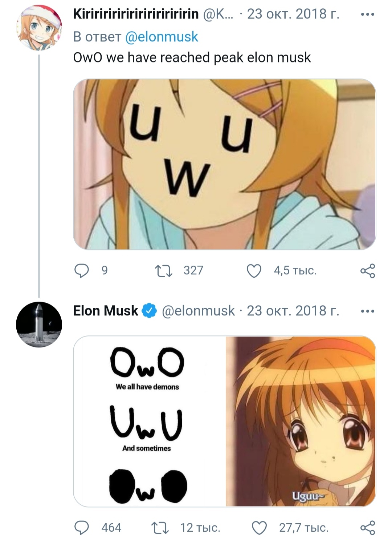
Task: Open the @elonmusk mention link in reply
Action: (162, 37)
